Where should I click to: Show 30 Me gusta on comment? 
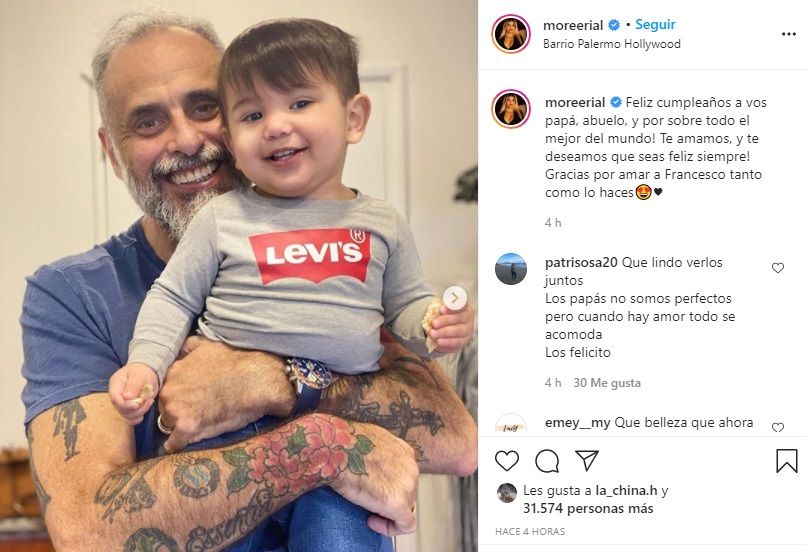(x=607, y=383)
